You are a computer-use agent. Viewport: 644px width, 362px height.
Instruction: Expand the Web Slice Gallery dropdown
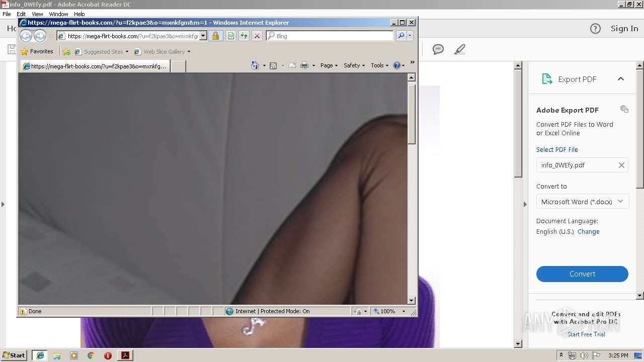tap(189, 52)
